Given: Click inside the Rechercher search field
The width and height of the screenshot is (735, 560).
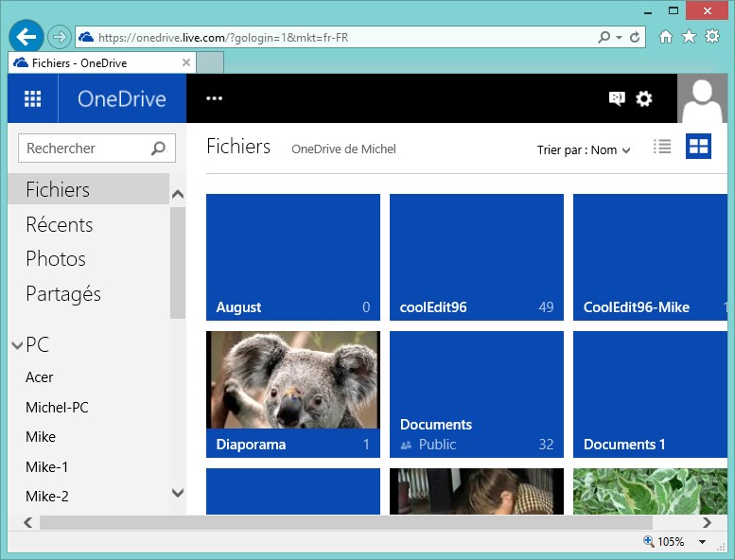Looking at the screenshot, I should click(x=83, y=149).
